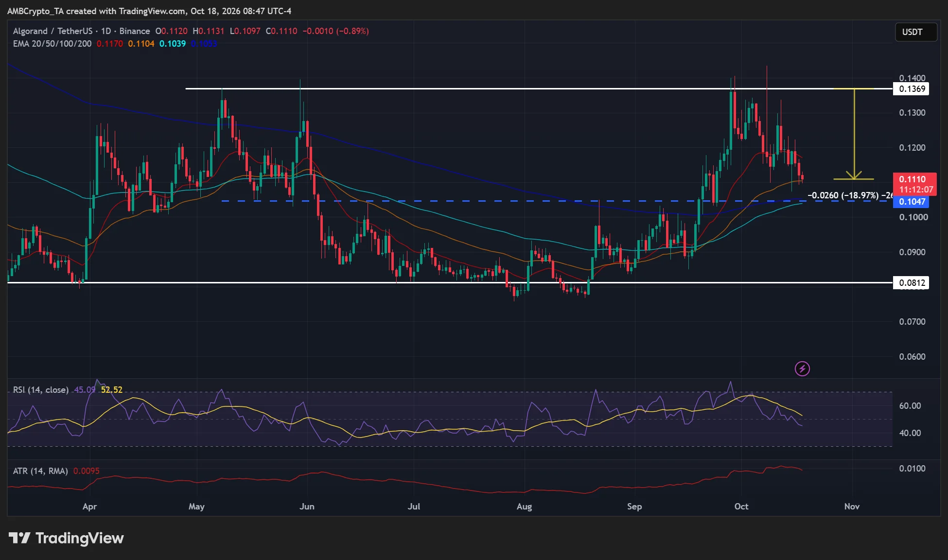Click the Jun label on time axis
This screenshot has width=948, height=560.
click(307, 507)
